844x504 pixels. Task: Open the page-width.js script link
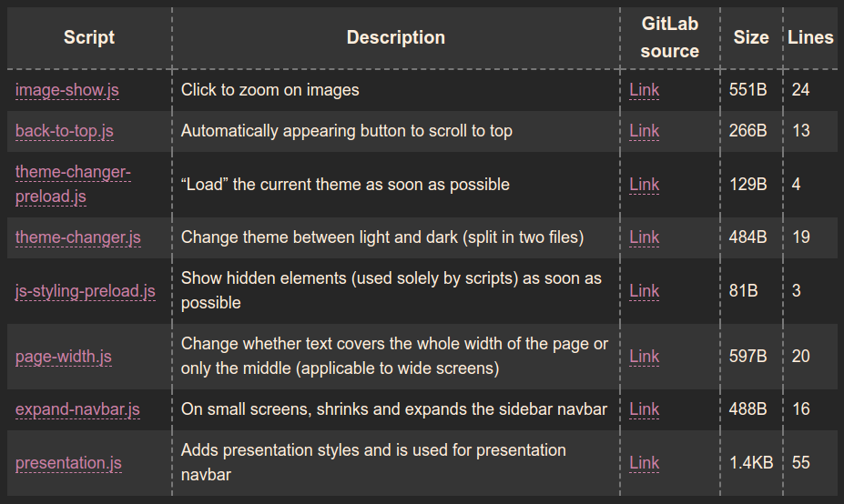point(64,357)
